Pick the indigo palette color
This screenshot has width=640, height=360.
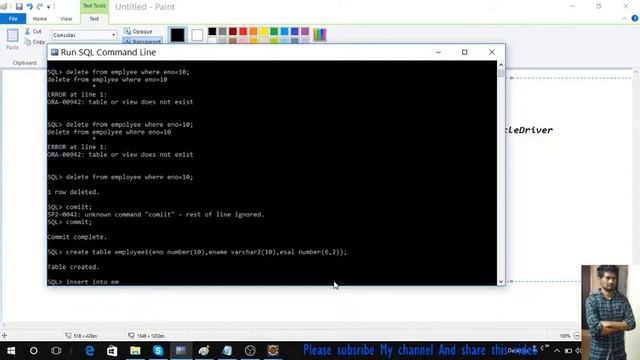294,31
